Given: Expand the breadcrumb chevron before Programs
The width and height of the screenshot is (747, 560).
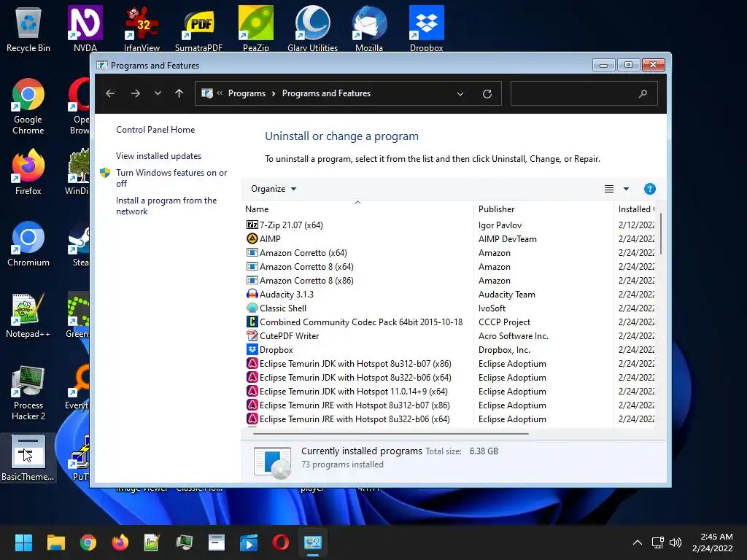Looking at the screenshot, I should click(220, 93).
